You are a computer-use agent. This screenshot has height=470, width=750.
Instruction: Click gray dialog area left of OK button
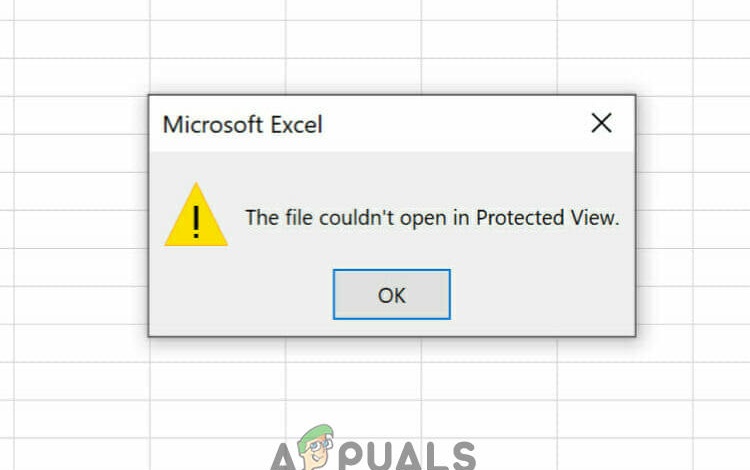click(x=239, y=295)
